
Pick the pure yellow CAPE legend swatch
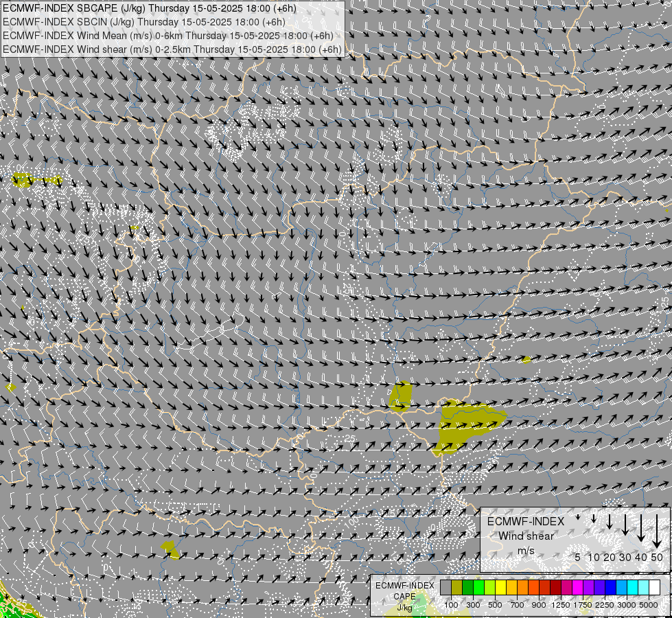(x=501, y=588)
